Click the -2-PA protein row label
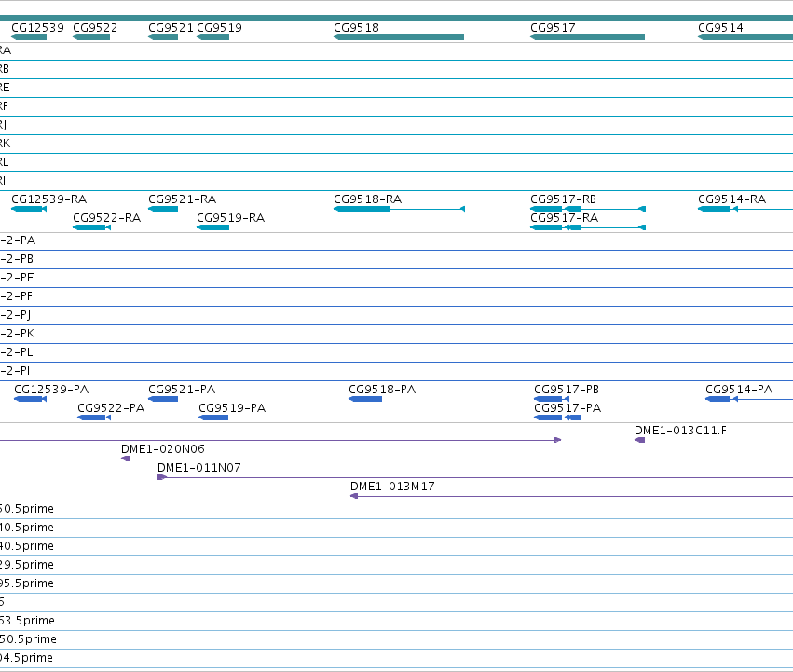The image size is (793, 672). (x=18, y=240)
